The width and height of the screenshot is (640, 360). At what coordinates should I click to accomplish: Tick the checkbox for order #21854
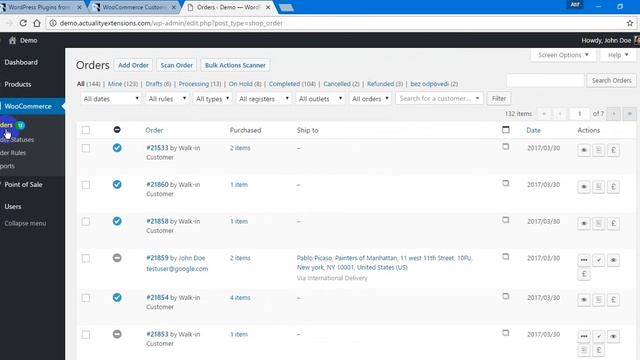[86, 298]
